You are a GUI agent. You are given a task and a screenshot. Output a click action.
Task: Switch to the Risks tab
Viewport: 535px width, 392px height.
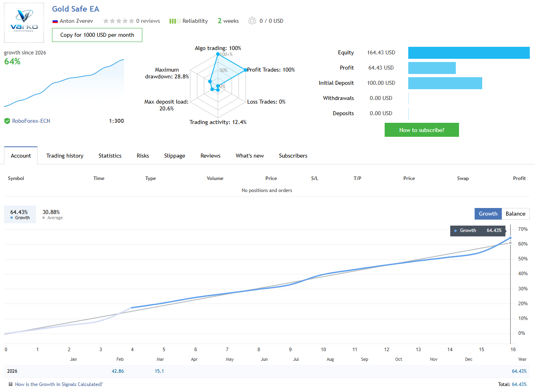pos(143,156)
